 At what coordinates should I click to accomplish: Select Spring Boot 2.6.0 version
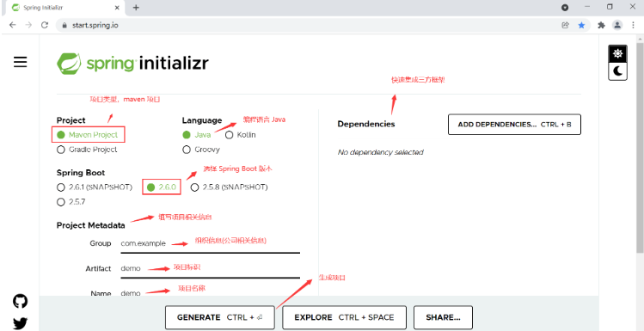click(150, 187)
